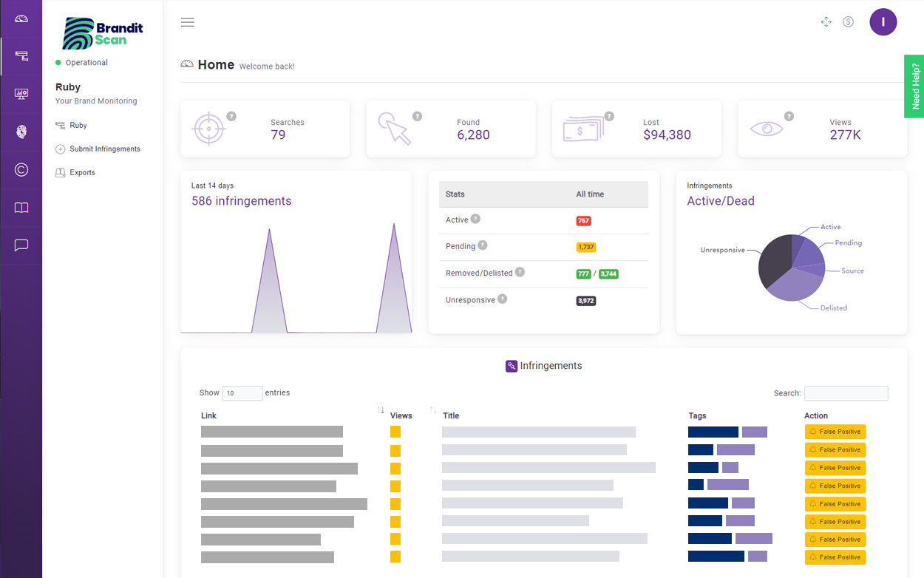This screenshot has width=924, height=578.
Task: Click the dark Unresponsive badge 3,972
Action: 585,301
